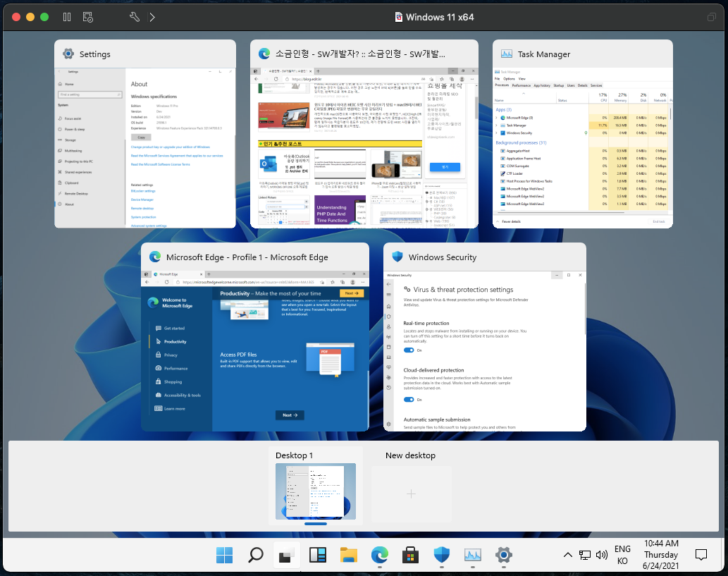Open the Options menu in Task Manager
Image resolution: width=728 pixels, height=576 pixels.
[509, 78]
